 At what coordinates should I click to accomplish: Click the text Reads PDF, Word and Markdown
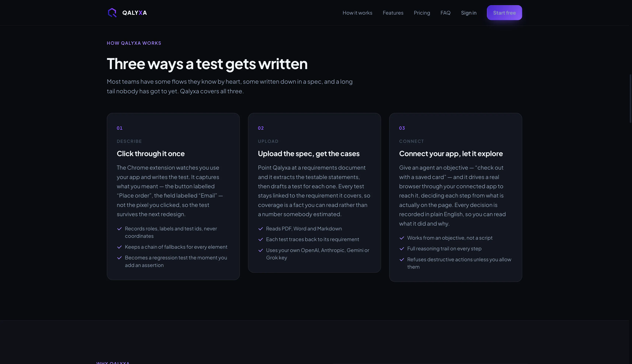[304, 229]
